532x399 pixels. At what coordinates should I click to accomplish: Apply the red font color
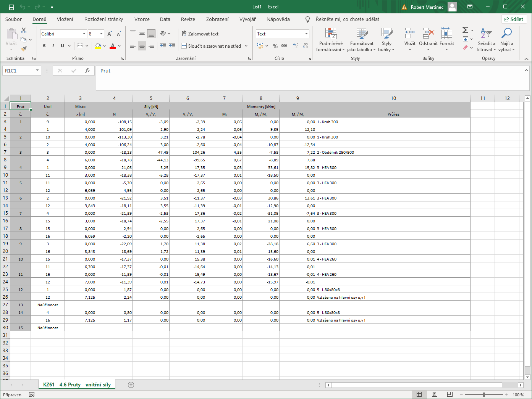(x=113, y=46)
